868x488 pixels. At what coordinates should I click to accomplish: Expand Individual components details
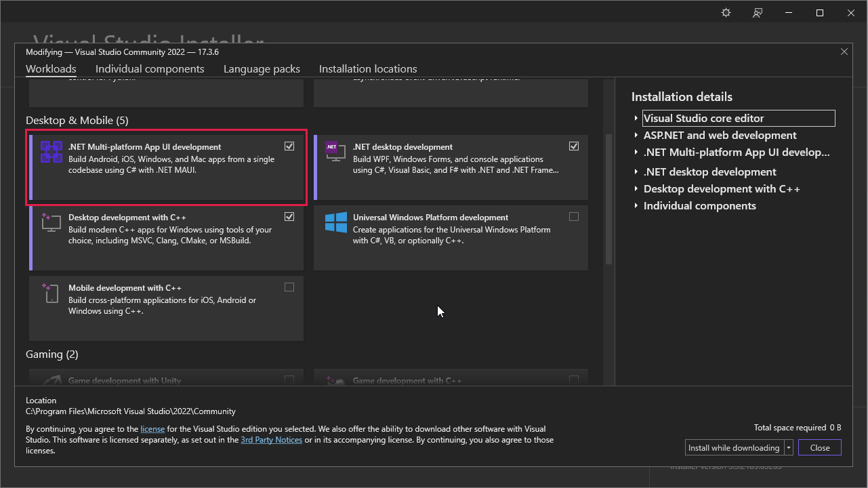point(636,205)
